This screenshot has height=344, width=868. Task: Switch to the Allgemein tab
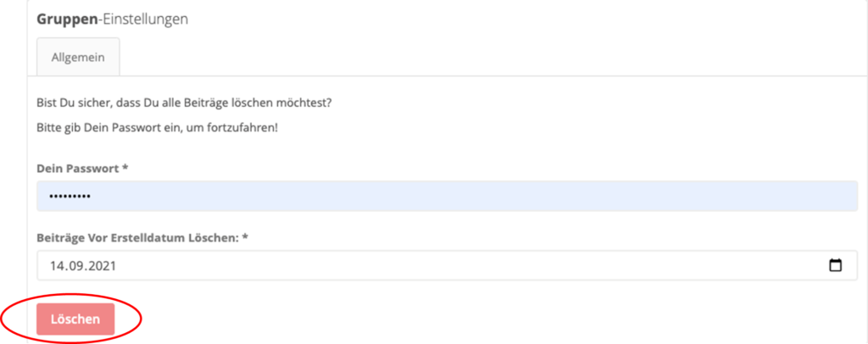[78, 57]
